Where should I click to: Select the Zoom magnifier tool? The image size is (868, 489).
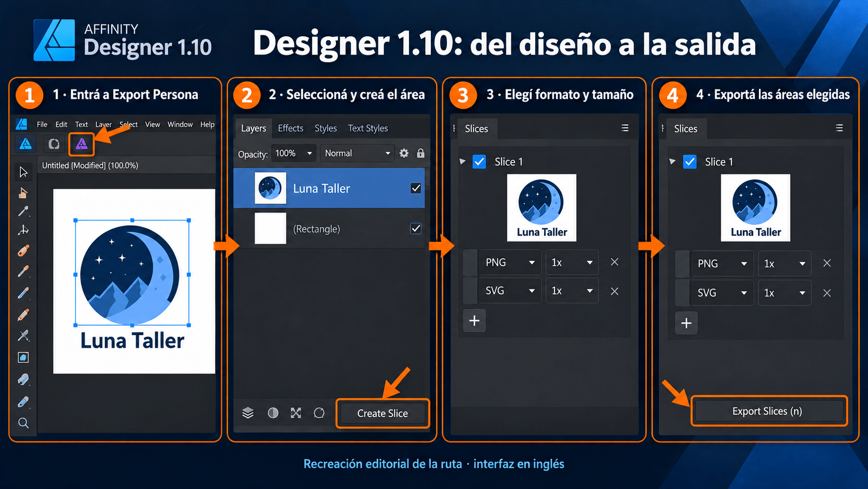pyautogui.click(x=23, y=423)
